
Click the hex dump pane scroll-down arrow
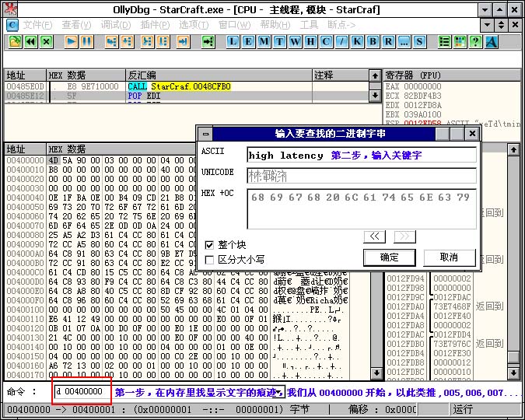point(376,373)
